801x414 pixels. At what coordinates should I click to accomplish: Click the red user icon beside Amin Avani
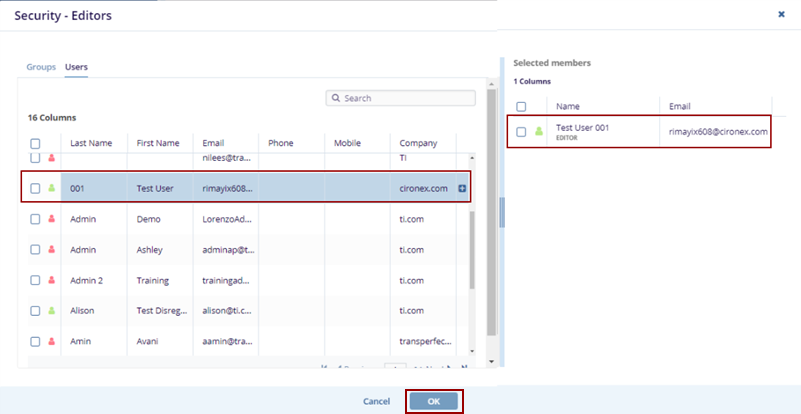coord(52,341)
